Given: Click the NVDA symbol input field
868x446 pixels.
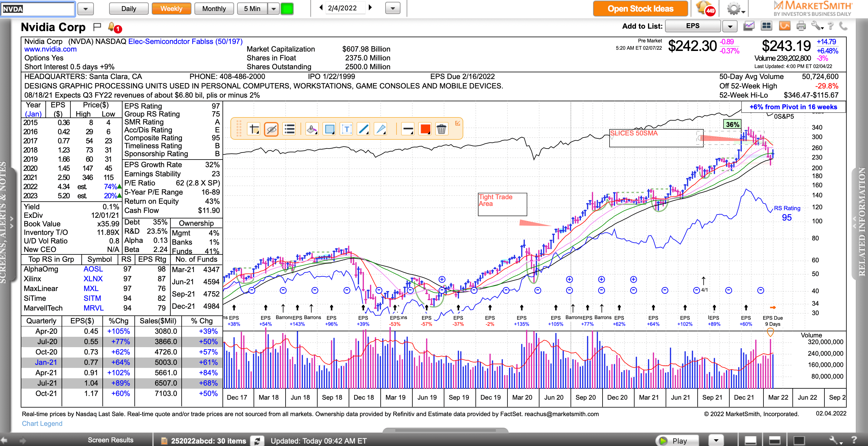Looking at the screenshot, I should click(x=38, y=9).
